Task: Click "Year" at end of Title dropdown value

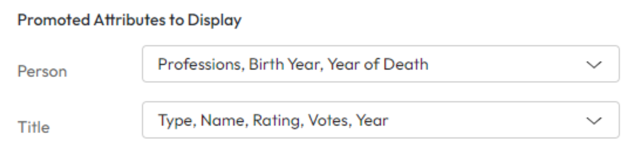Action: pyautogui.click(x=372, y=121)
